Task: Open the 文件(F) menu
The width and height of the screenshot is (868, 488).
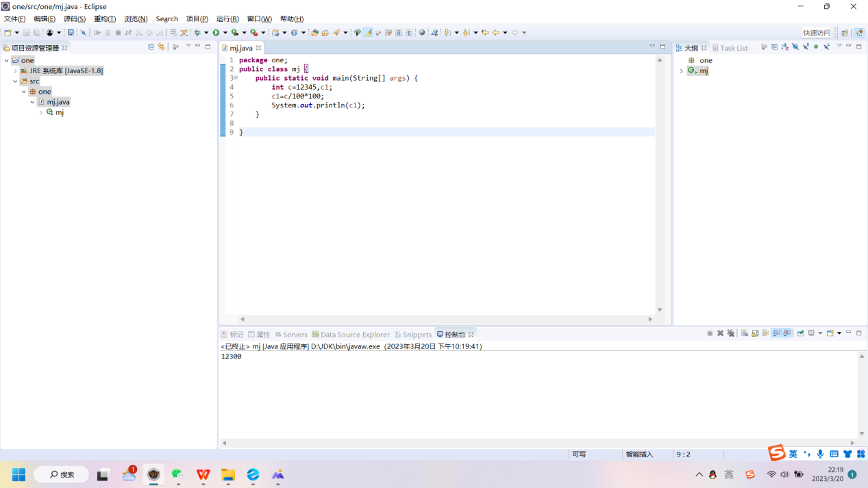Action: [14, 18]
